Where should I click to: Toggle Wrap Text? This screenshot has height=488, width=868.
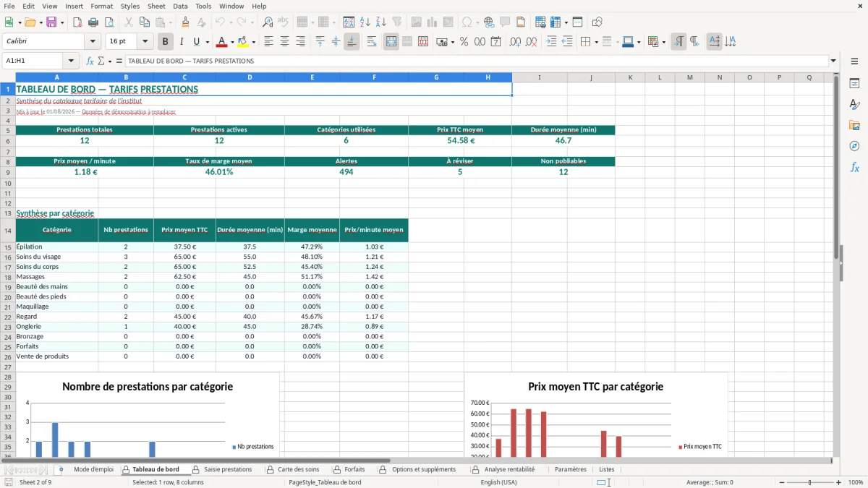(x=372, y=42)
